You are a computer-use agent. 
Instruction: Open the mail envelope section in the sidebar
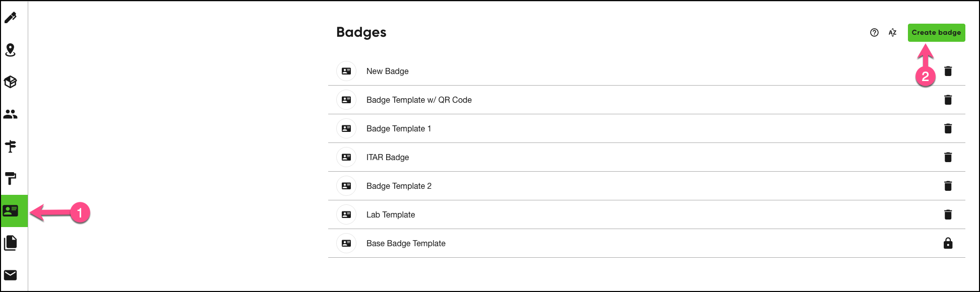11,275
